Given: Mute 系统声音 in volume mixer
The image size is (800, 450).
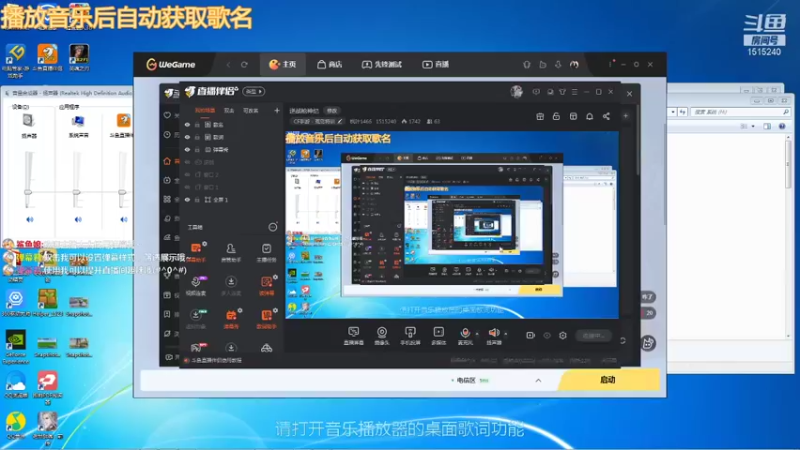Looking at the screenshot, I should (78, 219).
